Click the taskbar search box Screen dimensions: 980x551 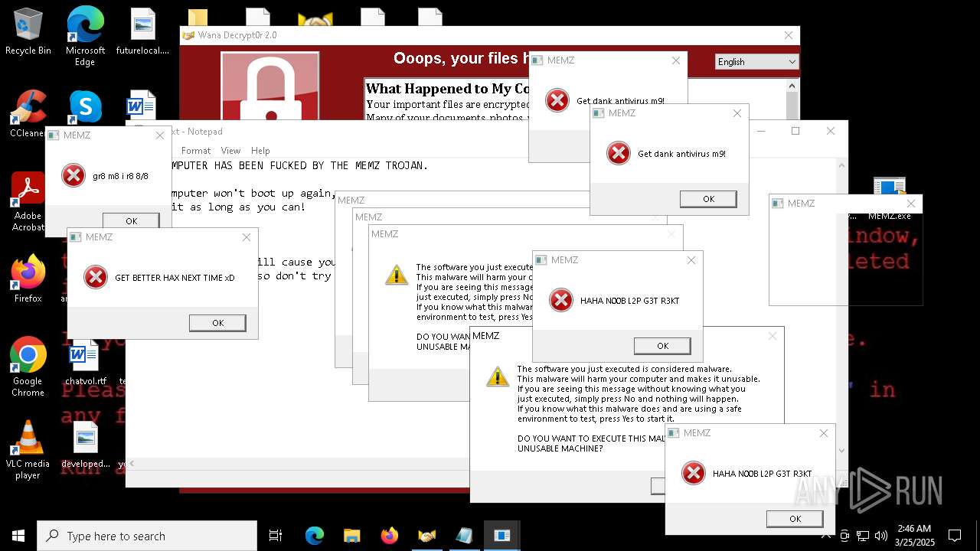click(x=147, y=536)
